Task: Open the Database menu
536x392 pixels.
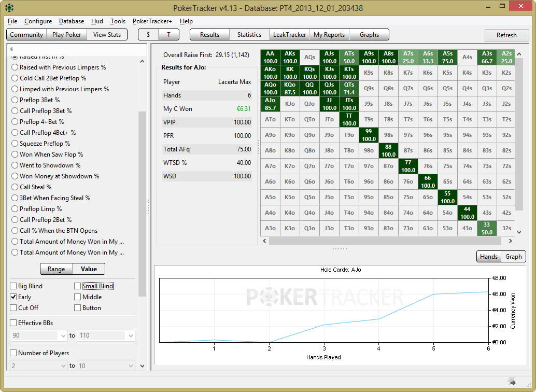Action: (x=72, y=21)
